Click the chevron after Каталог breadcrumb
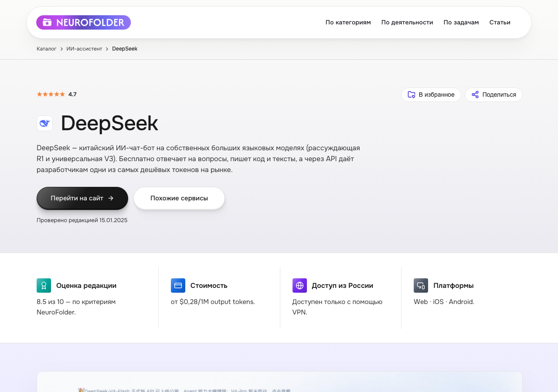 pyautogui.click(x=61, y=49)
